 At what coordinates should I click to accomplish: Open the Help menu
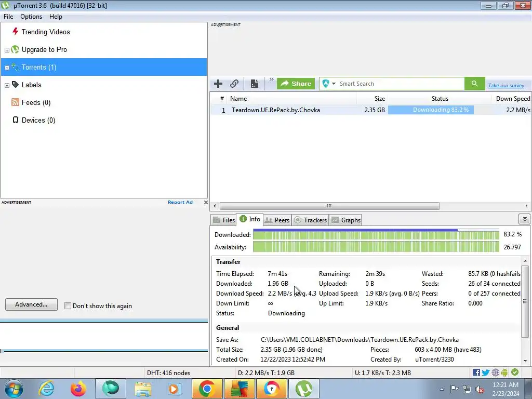click(x=56, y=17)
